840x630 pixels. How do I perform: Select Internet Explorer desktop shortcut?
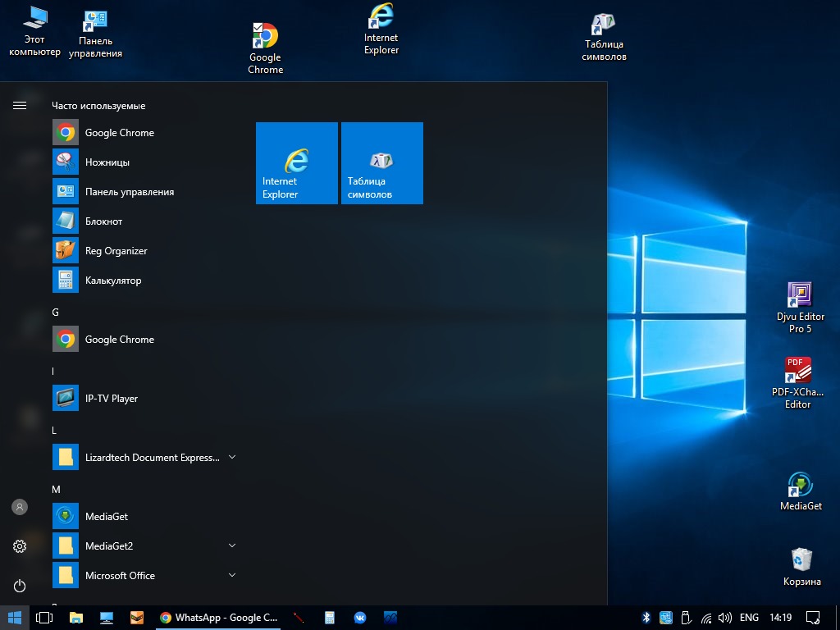click(x=381, y=29)
